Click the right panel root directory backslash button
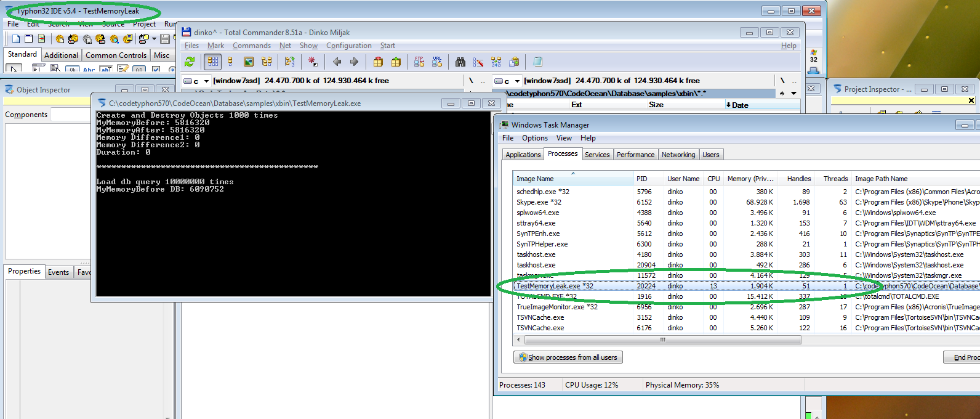Image resolution: width=980 pixels, height=419 pixels. pos(782,81)
